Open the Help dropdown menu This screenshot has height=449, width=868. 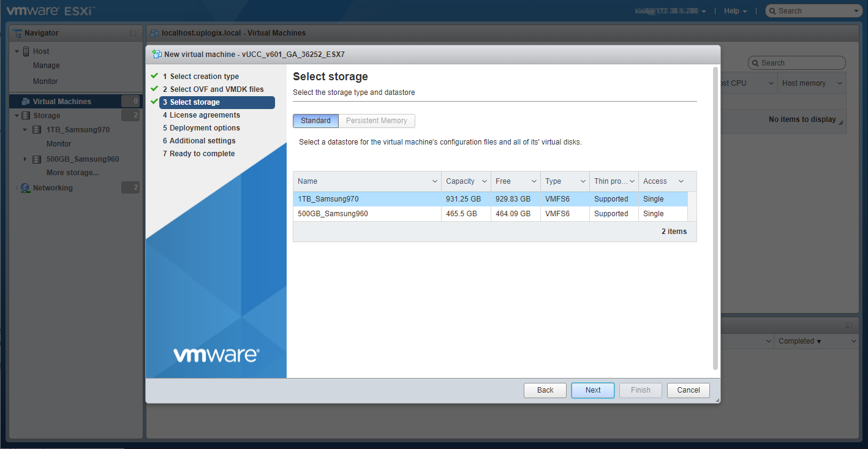click(x=735, y=11)
